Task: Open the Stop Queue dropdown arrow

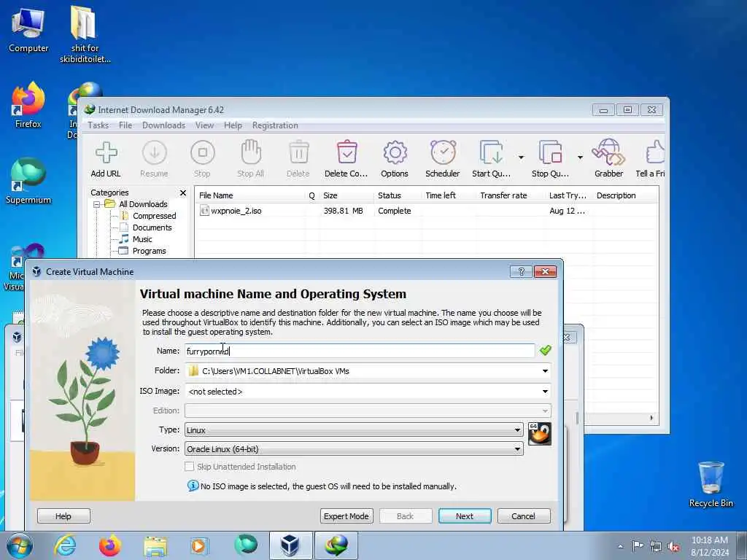Action: click(580, 157)
